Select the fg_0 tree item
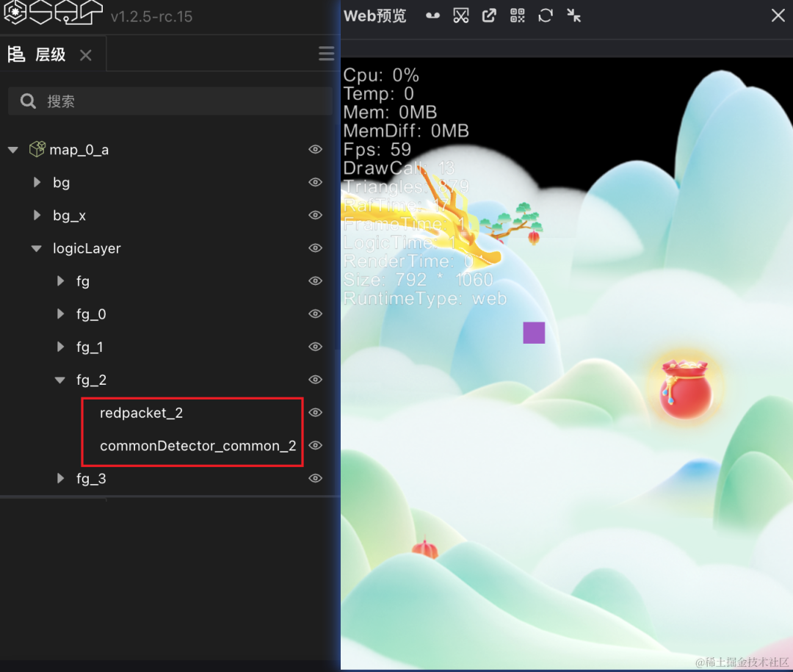Viewport: 793px width, 672px height. click(91, 314)
